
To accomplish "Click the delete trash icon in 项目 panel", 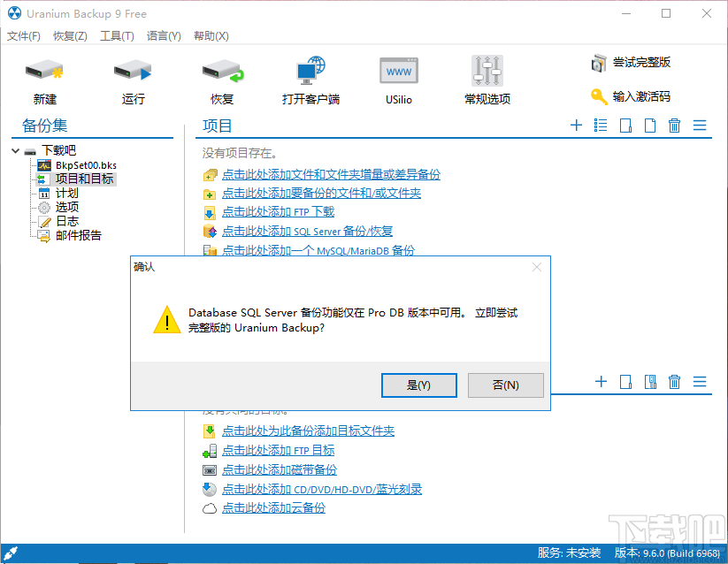I will [674, 125].
